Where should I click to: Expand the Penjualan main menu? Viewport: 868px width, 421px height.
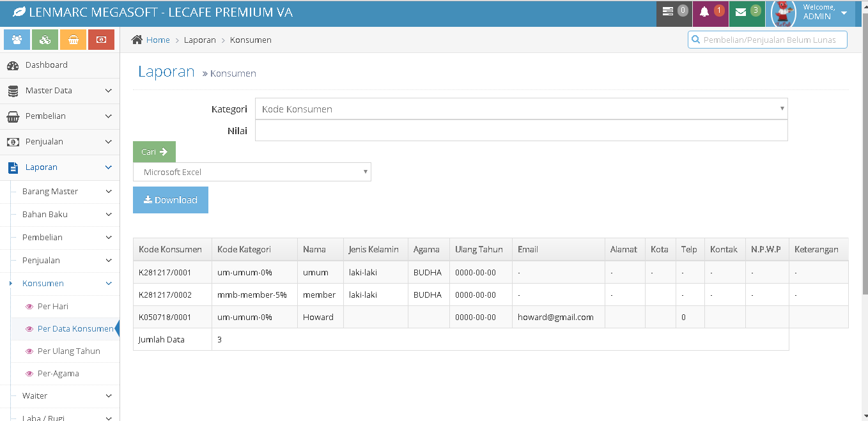tap(59, 142)
